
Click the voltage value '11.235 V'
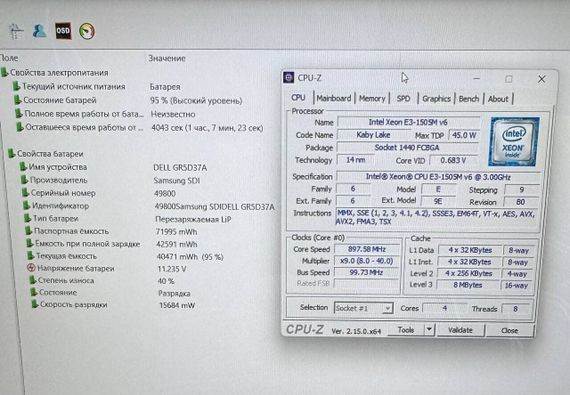pos(172,269)
